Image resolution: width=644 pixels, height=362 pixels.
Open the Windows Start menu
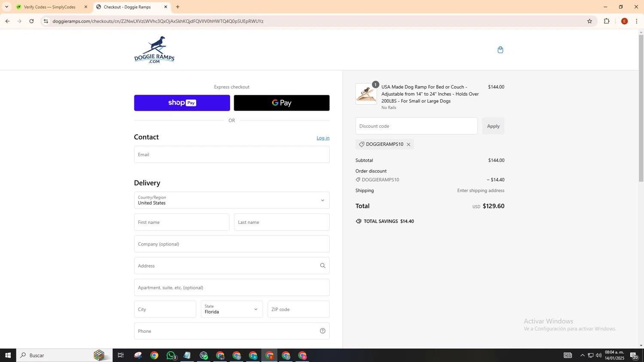(8, 355)
